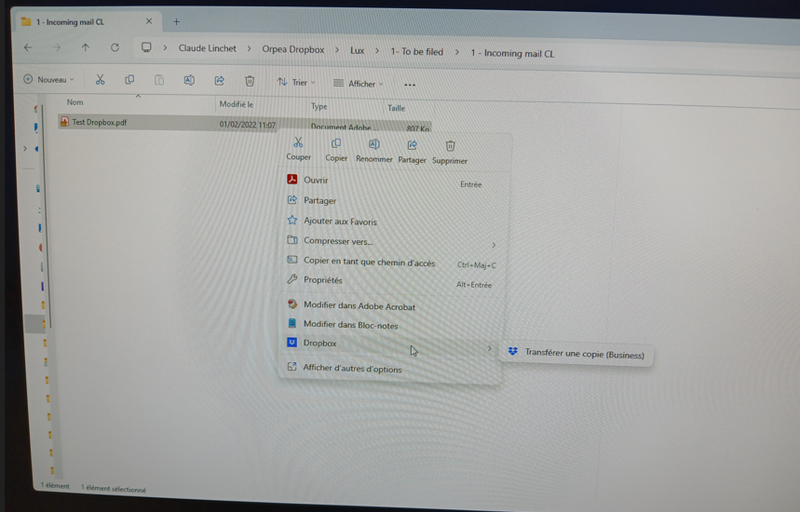800x512 pixels.
Task: Select the Test Dropbox.pdf file name
Action: (99, 122)
